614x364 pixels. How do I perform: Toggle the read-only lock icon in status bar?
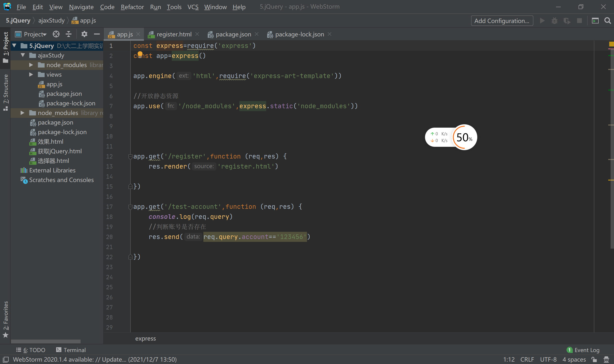coord(594,360)
